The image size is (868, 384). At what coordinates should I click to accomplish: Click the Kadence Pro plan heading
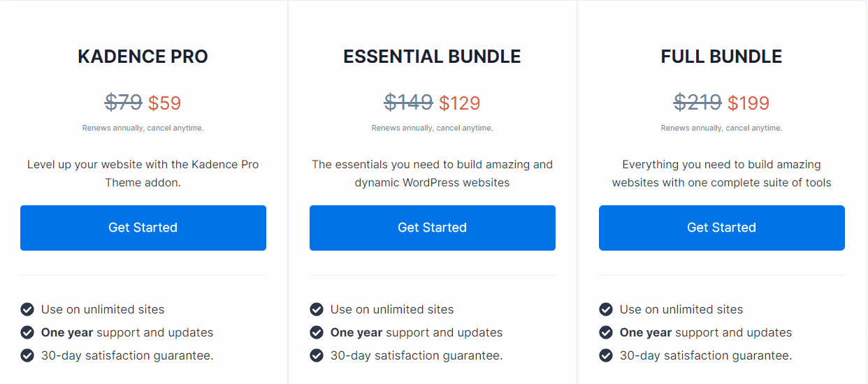[x=143, y=57]
